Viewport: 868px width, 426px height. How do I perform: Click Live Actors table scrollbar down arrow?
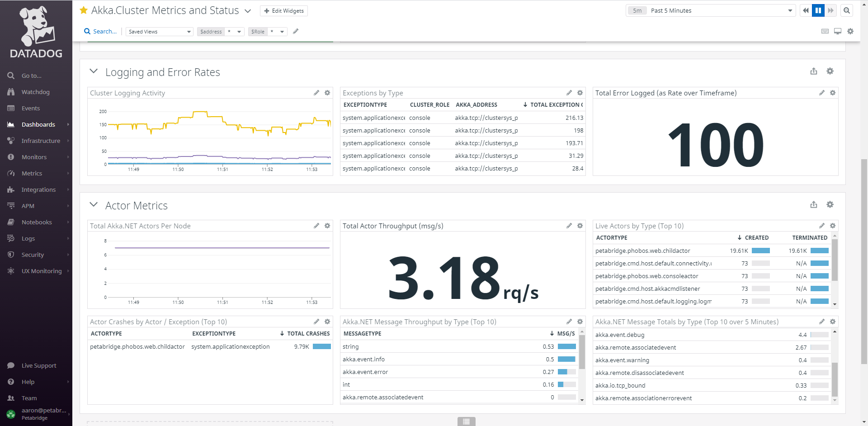(x=835, y=304)
